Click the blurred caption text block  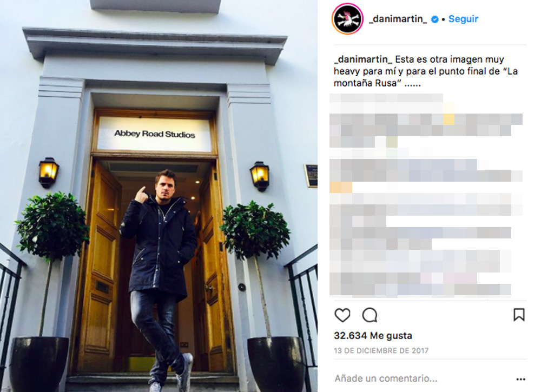pos(426,195)
